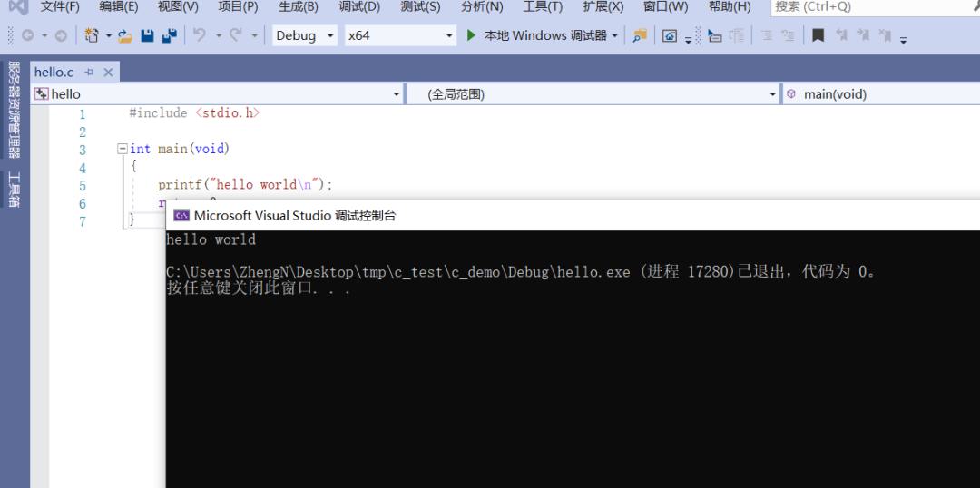Save hello.c with the floppy icon
Image resolution: width=980 pixels, height=488 pixels.
click(148, 35)
